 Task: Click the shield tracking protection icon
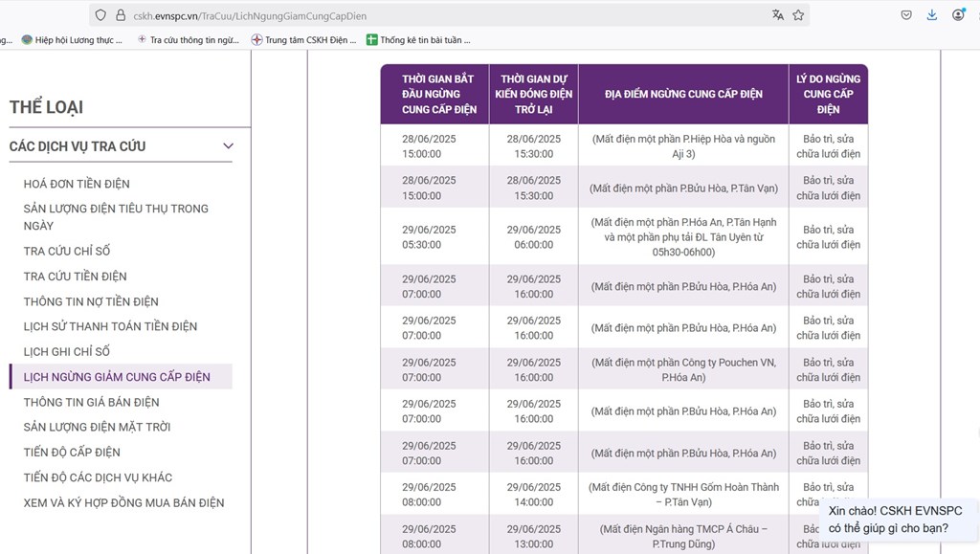point(100,15)
